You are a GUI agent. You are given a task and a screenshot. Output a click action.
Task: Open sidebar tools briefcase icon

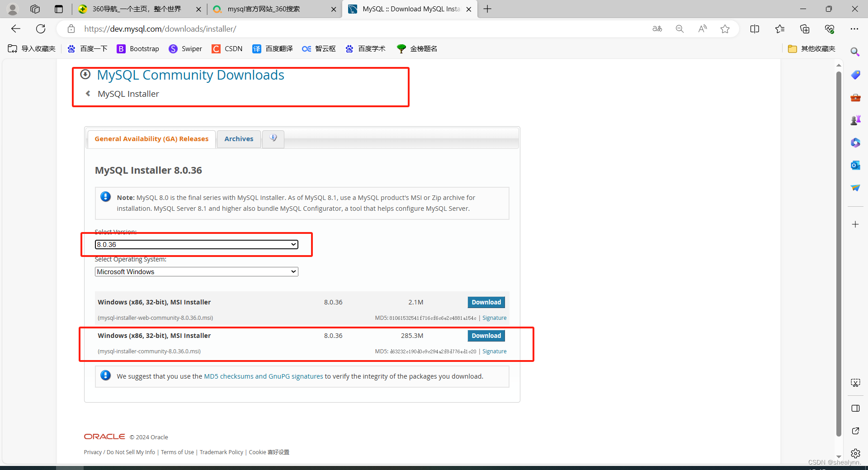[855, 97]
